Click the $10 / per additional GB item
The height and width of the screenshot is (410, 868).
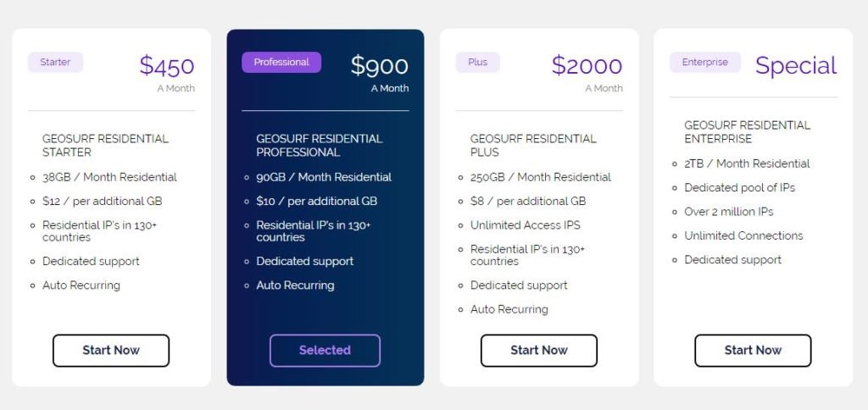pos(317,202)
